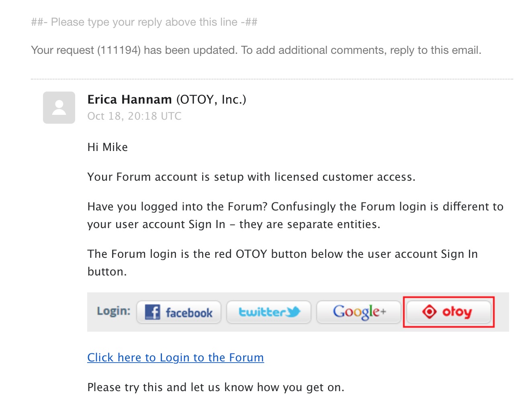This screenshot has width=532, height=408.
Task: Choose the otoy wordmark in highlighted button
Action: (457, 312)
